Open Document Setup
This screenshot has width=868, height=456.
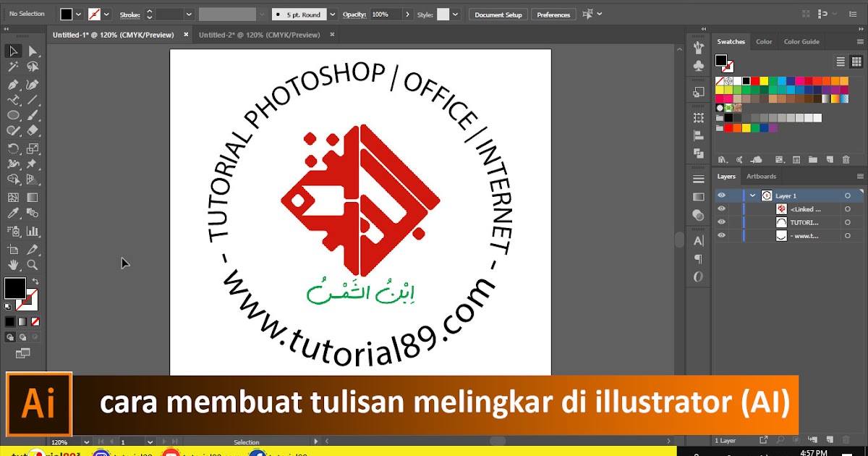coord(498,14)
